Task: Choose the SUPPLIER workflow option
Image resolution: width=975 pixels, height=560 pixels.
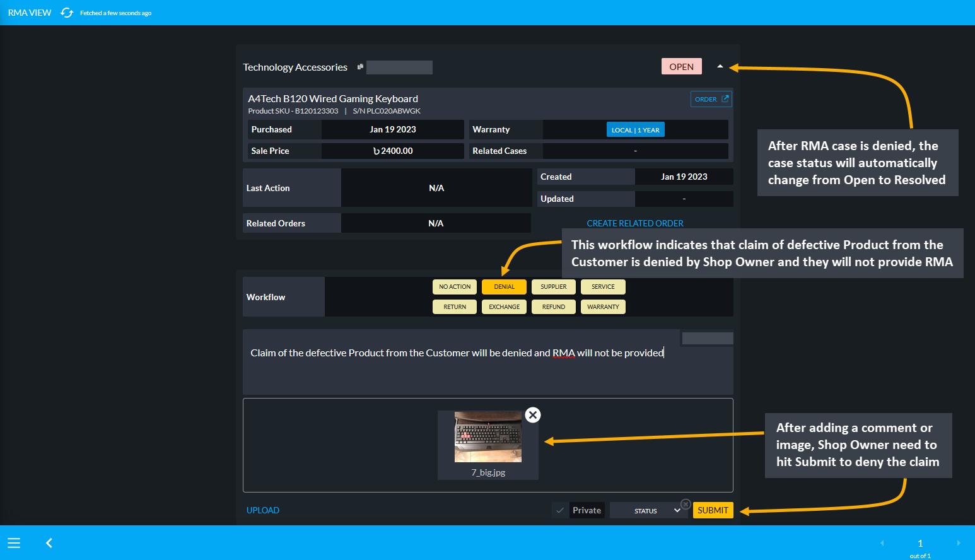Action: (x=554, y=287)
